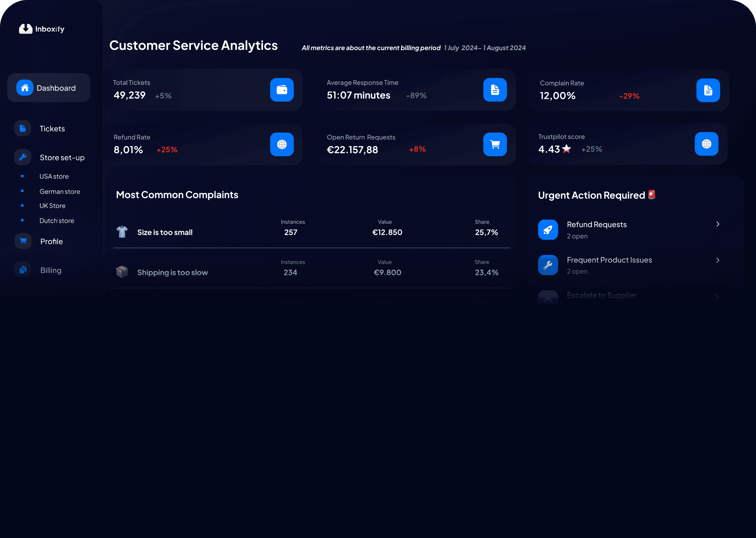Screen dimensions: 756x538
Task: Click the globe icon on Refund Rate card
Action: (x=282, y=144)
